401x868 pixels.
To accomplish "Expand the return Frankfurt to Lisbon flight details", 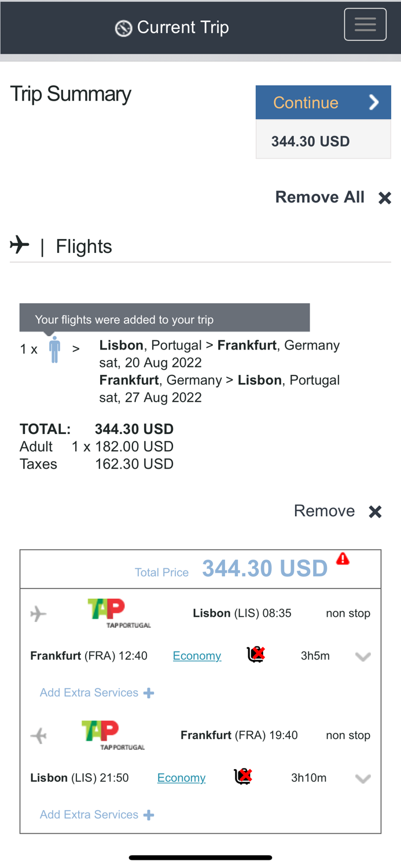I will point(363,779).
